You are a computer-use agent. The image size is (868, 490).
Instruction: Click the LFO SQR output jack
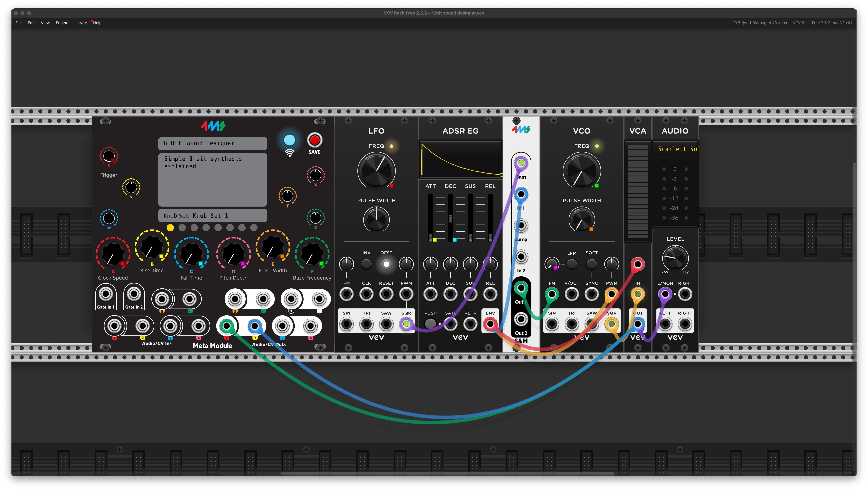click(406, 324)
